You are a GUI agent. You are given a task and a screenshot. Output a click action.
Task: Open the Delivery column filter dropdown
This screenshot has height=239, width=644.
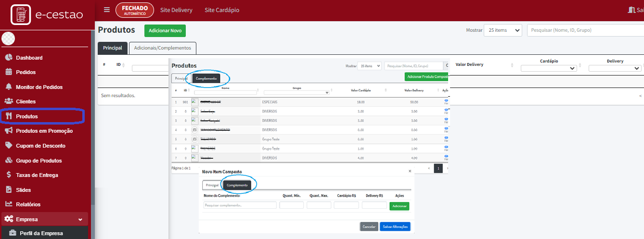point(615,68)
